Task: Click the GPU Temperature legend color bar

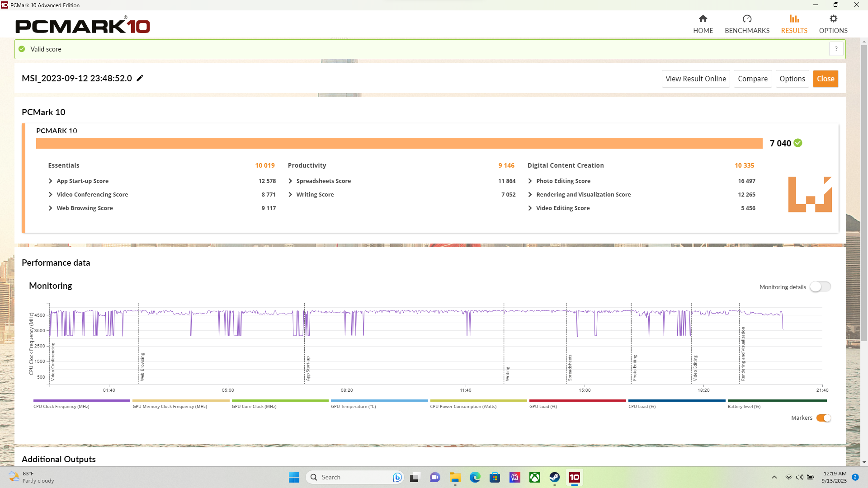Action: (x=379, y=400)
